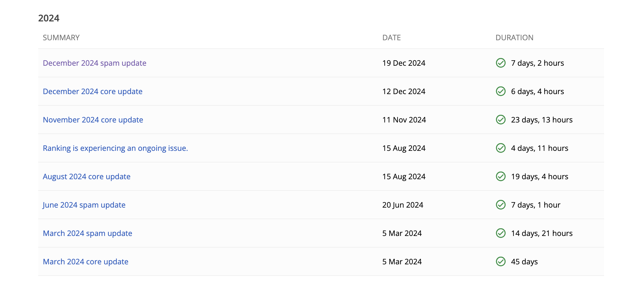Click the DATE column header

[x=391, y=38]
